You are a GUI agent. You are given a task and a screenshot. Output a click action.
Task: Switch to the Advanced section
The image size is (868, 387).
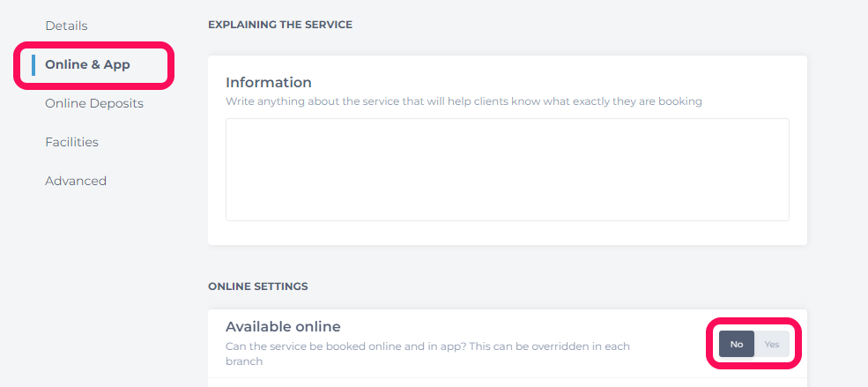(75, 181)
